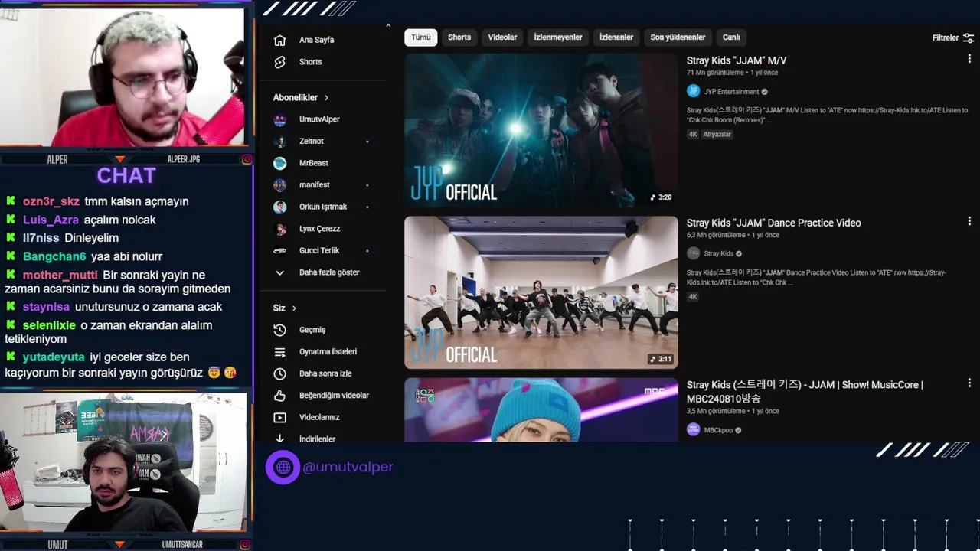Open UmutvAlper channel avatar in subscriptions
Screen dimensions: 980x551
280,119
